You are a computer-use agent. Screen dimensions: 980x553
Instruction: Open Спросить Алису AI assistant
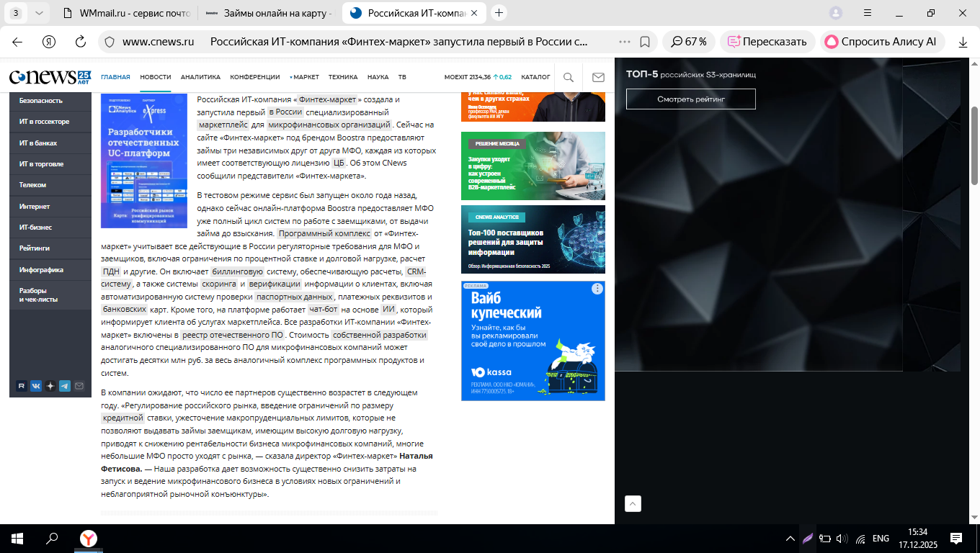point(881,42)
